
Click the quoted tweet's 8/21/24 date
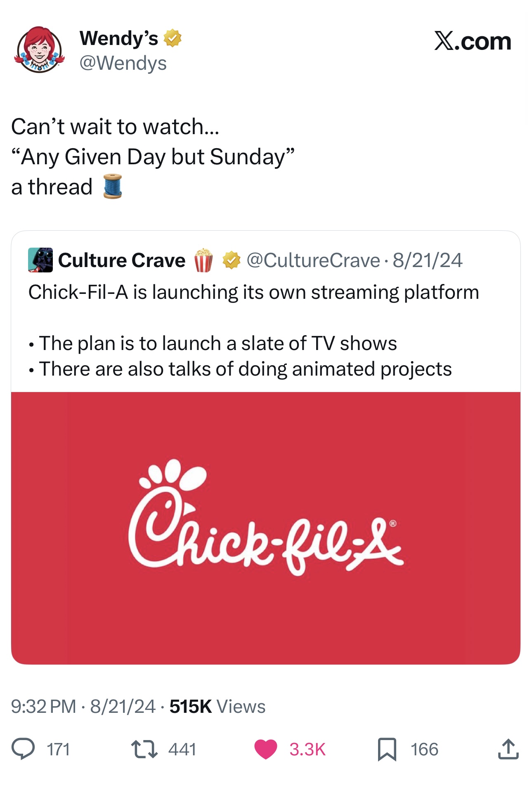[x=427, y=260]
